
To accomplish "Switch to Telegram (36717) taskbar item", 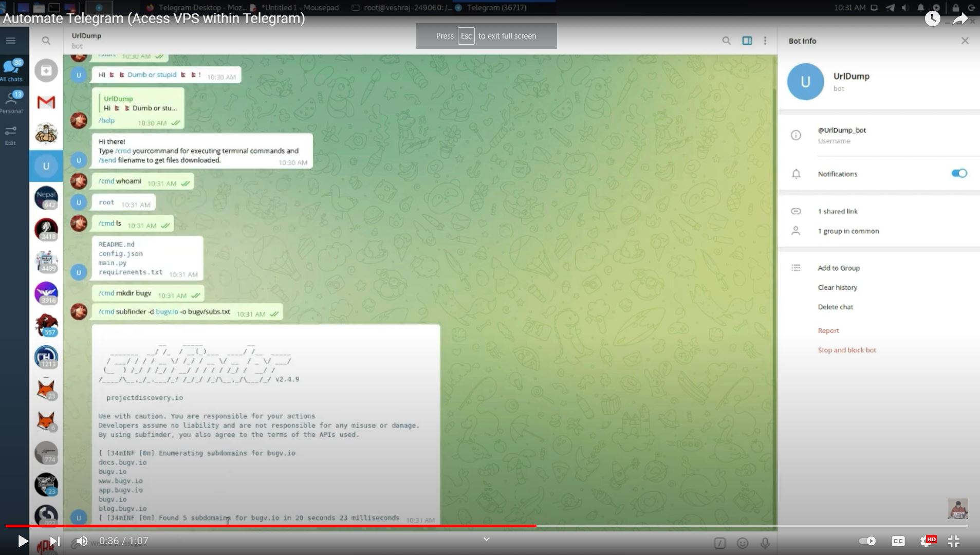I will point(491,8).
